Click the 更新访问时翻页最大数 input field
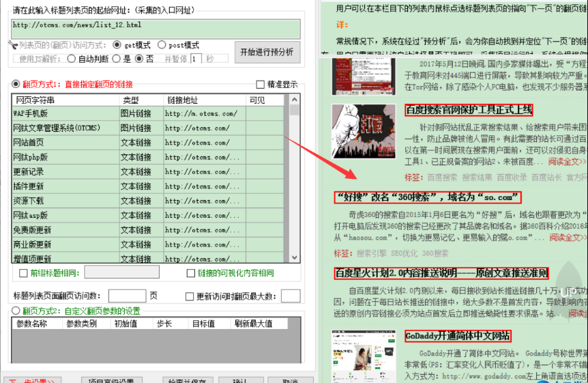 point(291,296)
